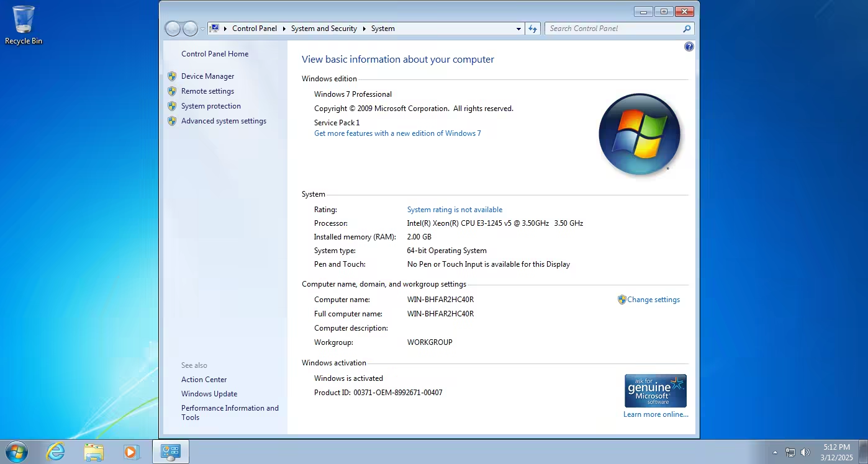Expand the address bar history dropdown
The width and height of the screenshot is (868, 464).
tap(518, 29)
